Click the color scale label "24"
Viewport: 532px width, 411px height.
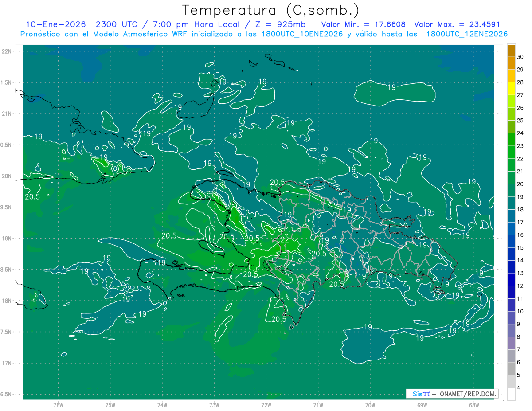click(520, 133)
